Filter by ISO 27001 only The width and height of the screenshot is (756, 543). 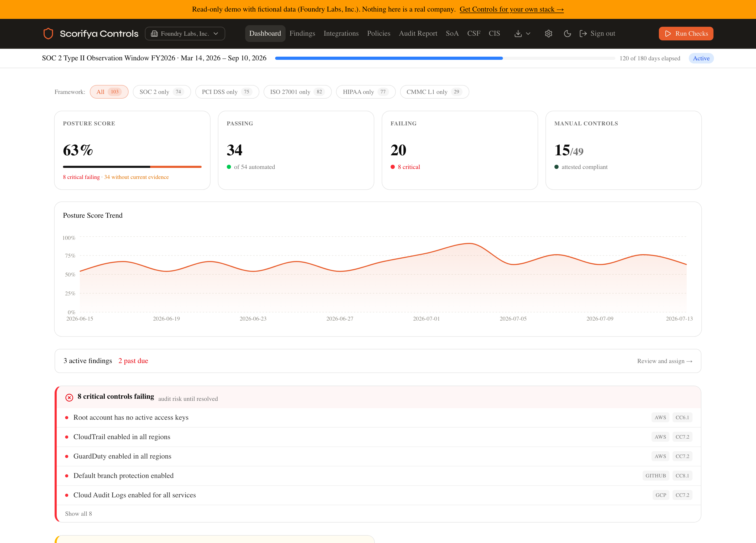pos(297,92)
